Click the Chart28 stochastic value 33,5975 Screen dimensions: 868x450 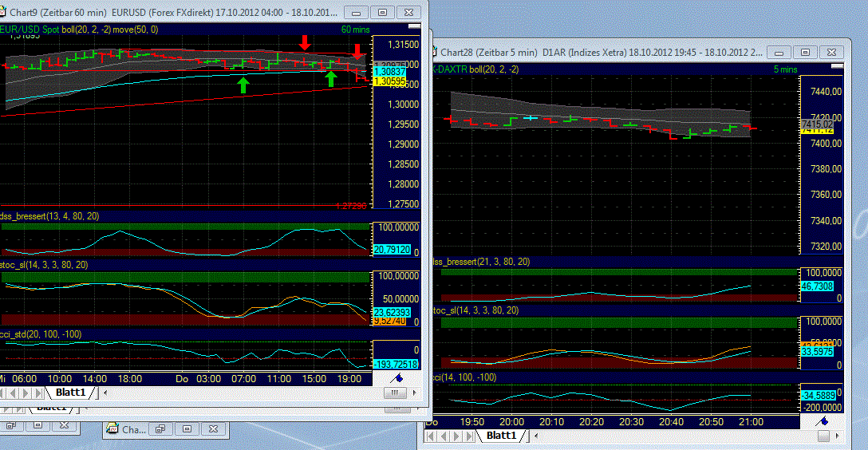[x=817, y=352]
